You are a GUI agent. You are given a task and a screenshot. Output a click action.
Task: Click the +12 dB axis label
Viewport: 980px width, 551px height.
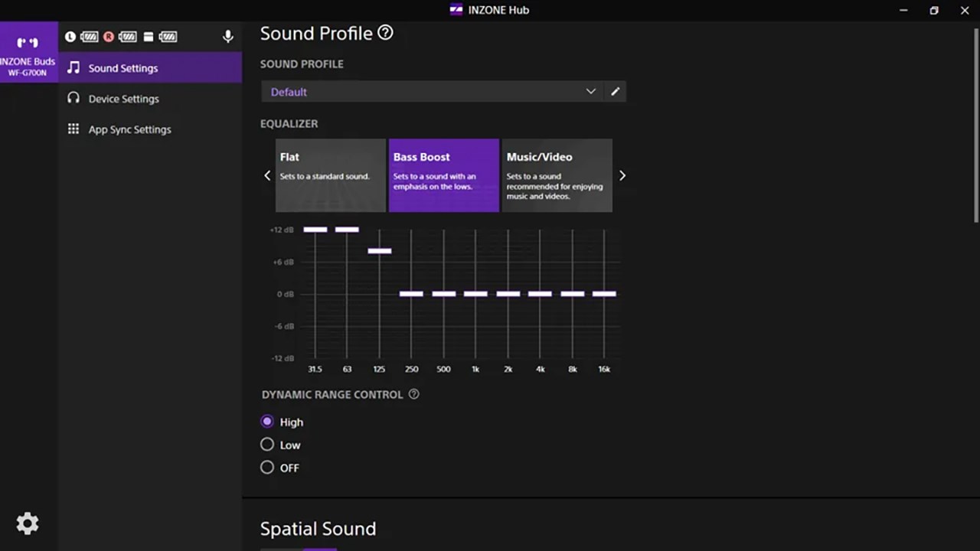(x=281, y=230)
